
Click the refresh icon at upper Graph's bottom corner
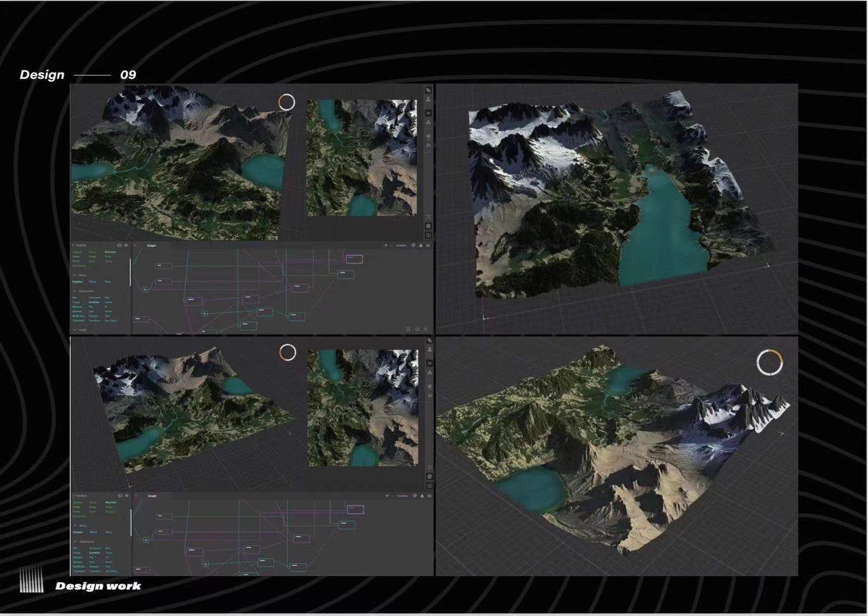pyautogui.click(x=417, y=329)
